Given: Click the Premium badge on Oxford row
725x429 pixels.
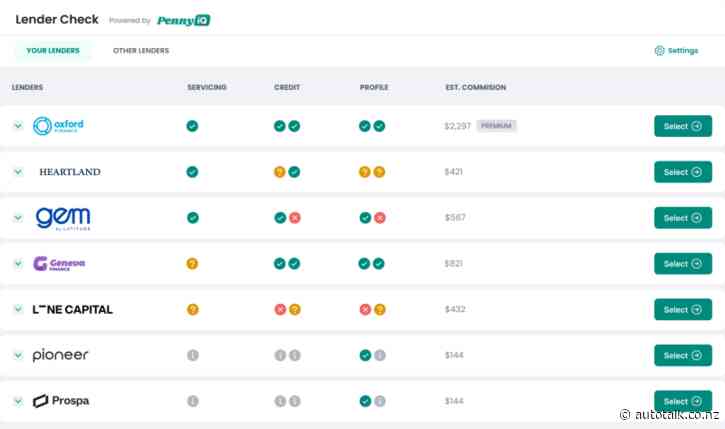Looking at the screenshot, I should [497, 126].
